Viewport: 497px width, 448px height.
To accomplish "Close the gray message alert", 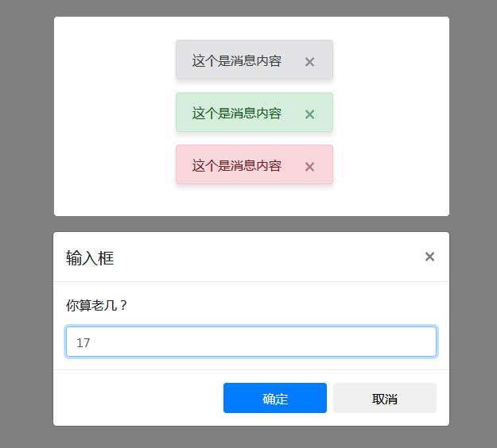I will point(310,62).
